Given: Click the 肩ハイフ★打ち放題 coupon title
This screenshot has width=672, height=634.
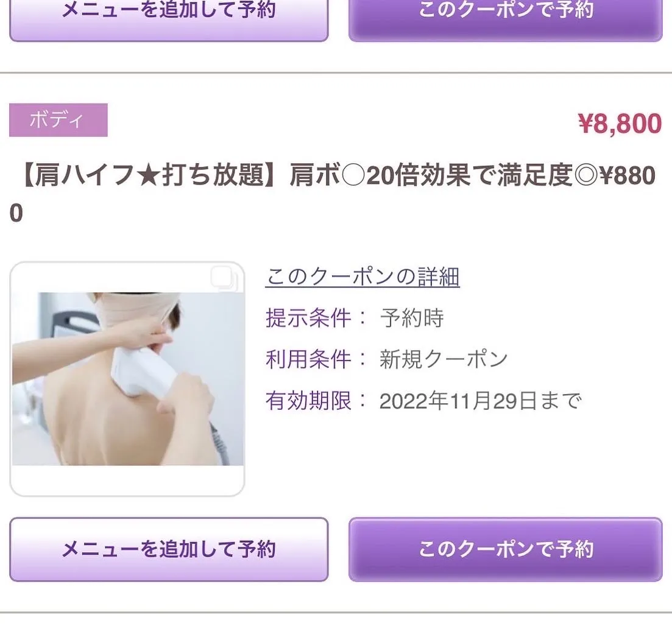Looking at the screenshot, I should [333, 194].
